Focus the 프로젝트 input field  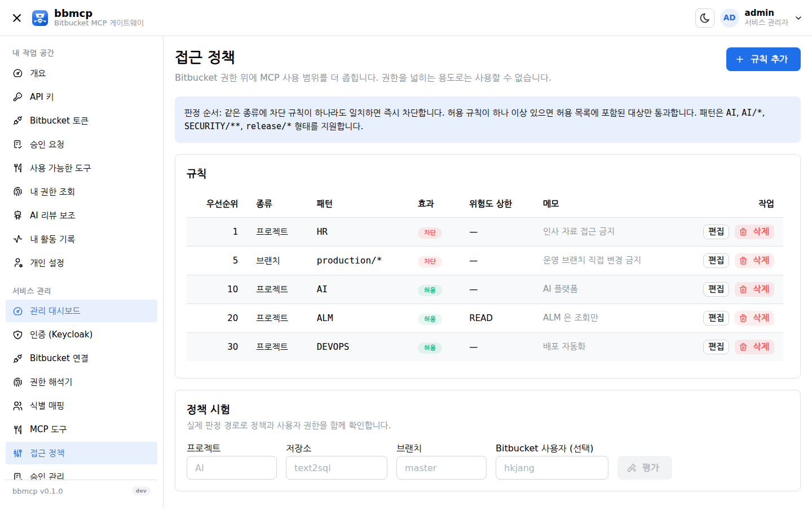(232, 468)
